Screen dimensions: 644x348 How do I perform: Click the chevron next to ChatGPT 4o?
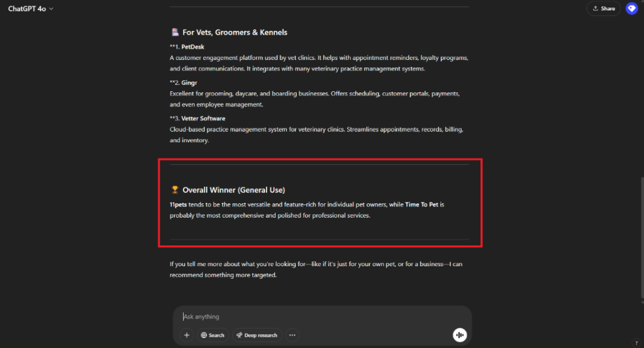(x=51, y=9)
